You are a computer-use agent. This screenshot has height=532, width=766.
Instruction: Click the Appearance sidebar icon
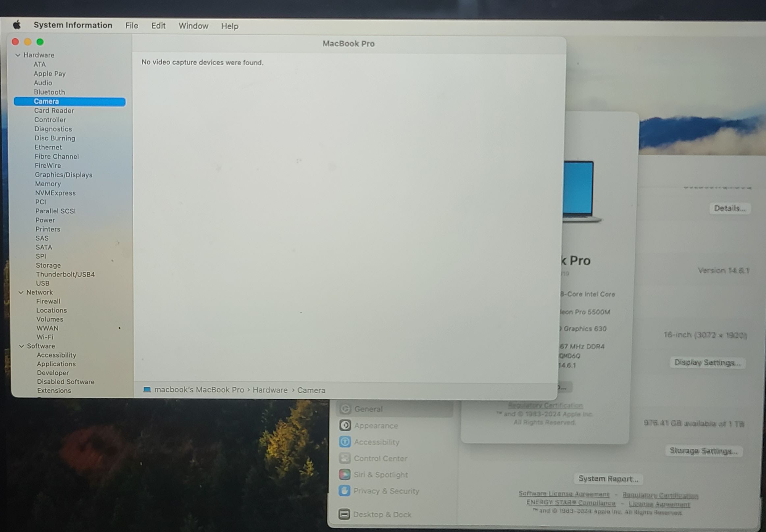pyautogui.click(x=345, y=425)
